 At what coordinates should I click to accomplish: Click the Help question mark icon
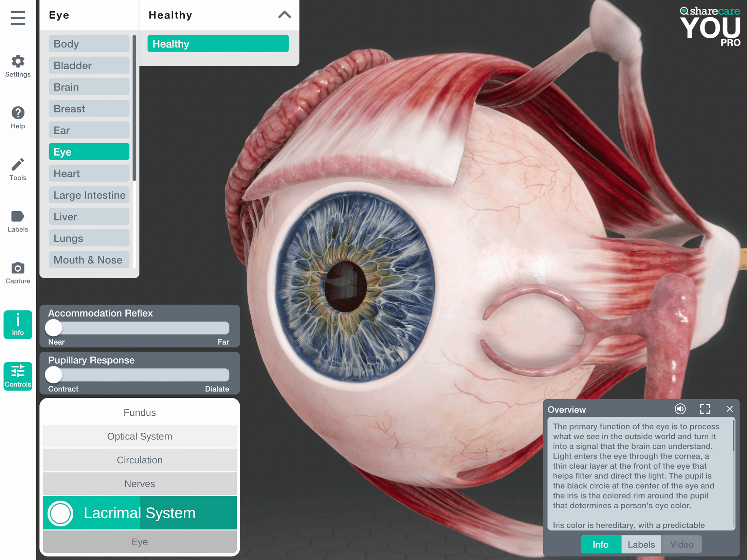[x=18, y=113]
